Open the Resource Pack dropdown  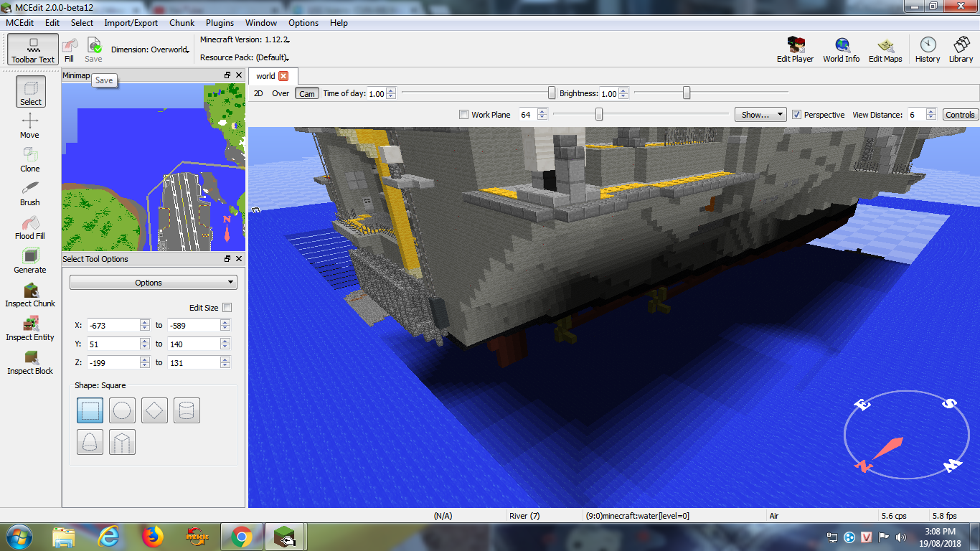point(245,57)
